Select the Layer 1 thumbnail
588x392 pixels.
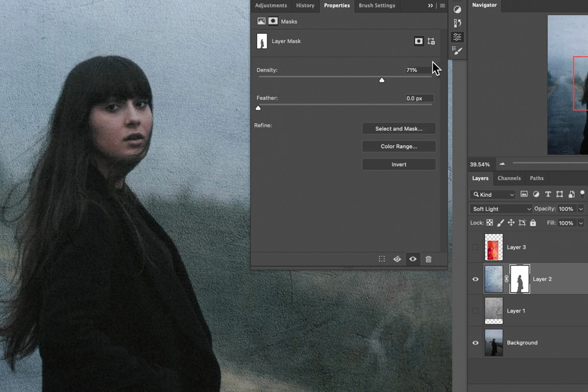[x=494, y=311]
